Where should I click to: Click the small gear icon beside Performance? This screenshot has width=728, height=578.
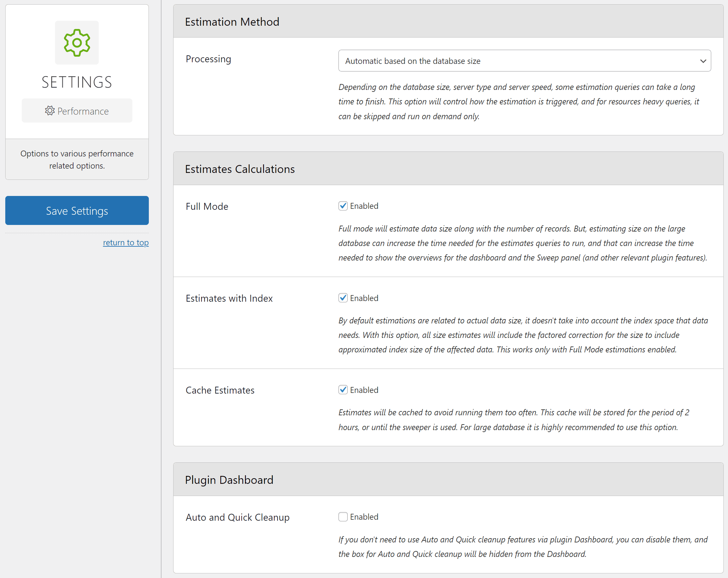[50, 110]
